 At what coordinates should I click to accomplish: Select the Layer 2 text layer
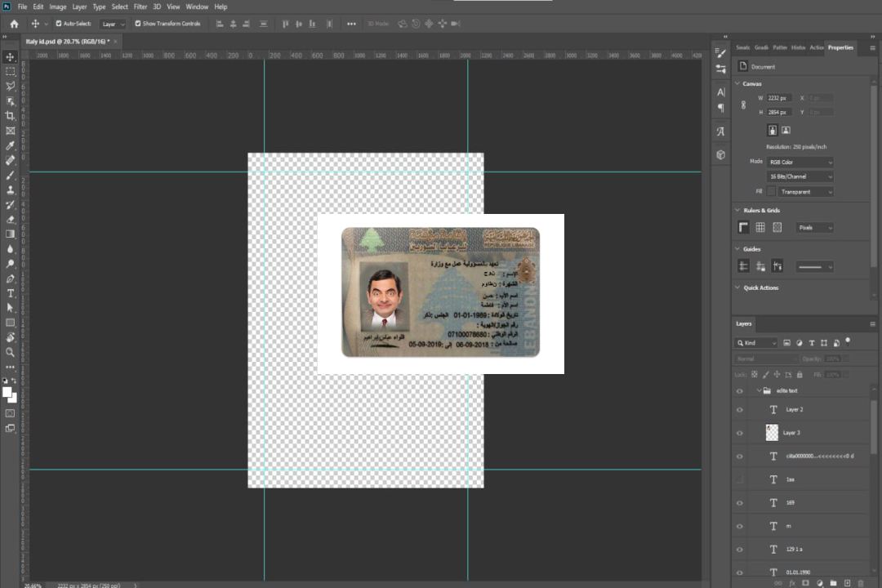click(794, 409)
